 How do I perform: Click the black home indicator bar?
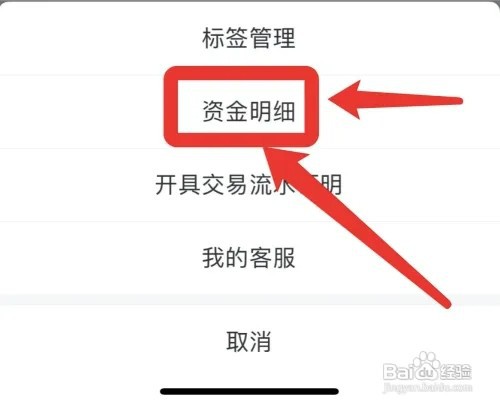[249, 391]
